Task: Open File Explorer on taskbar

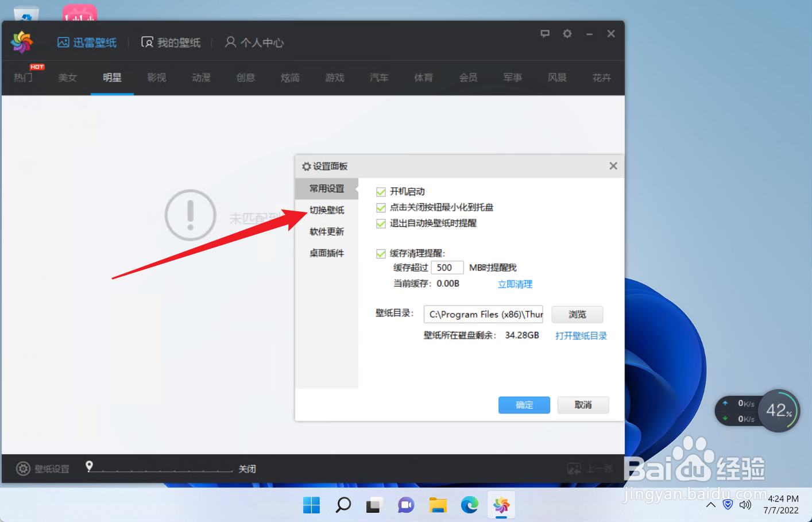Action: pos(438,505)
